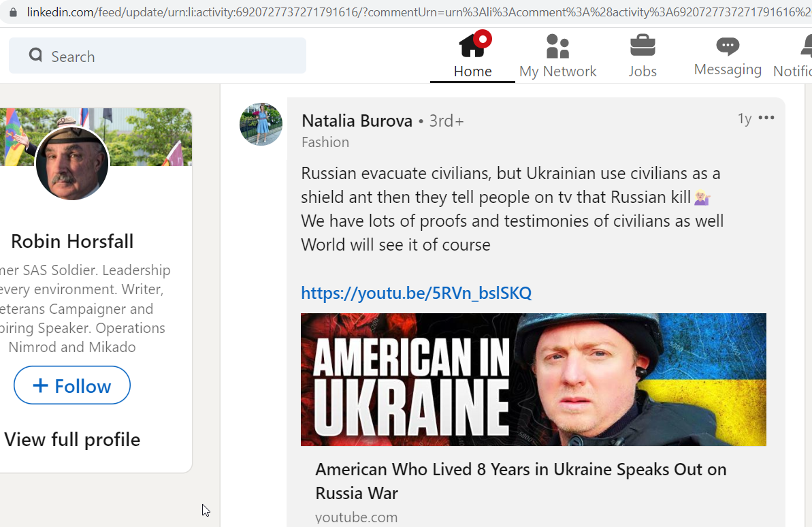Select the Jobs tab label
Screen dimensions: 812x527
(x=643, y=71)
